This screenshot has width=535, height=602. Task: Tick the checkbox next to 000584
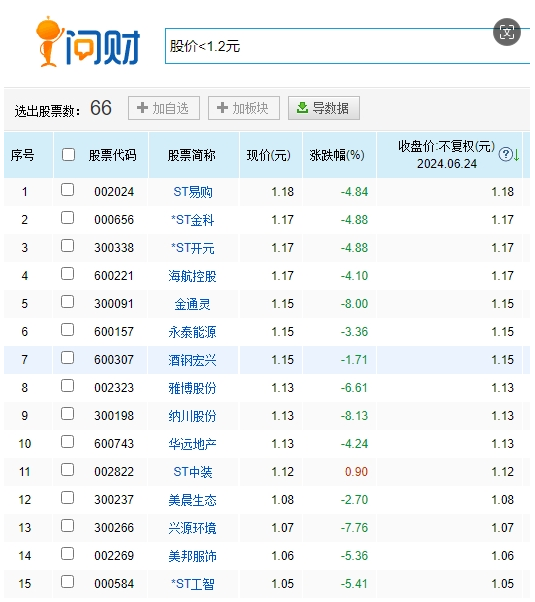tap(68, 582)
